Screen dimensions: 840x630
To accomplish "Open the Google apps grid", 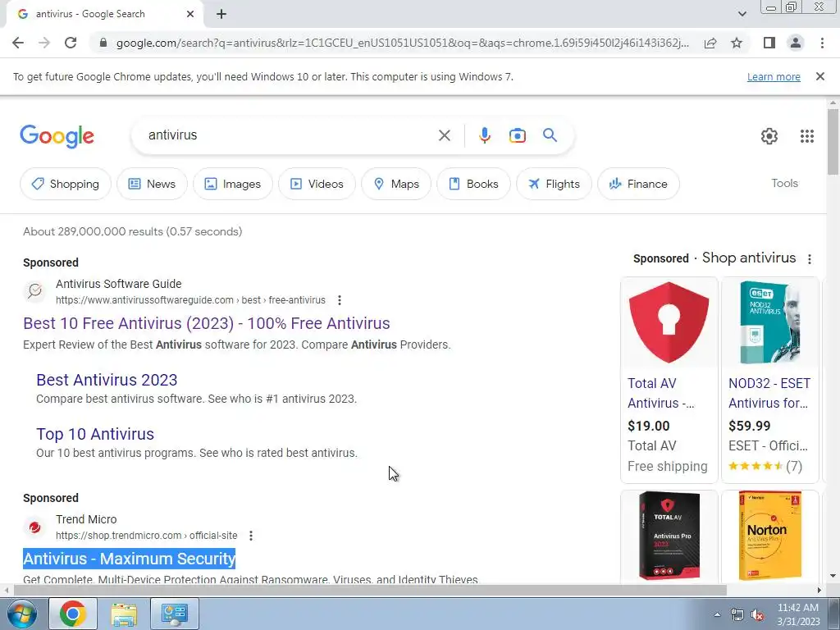I will pos(807,136).
